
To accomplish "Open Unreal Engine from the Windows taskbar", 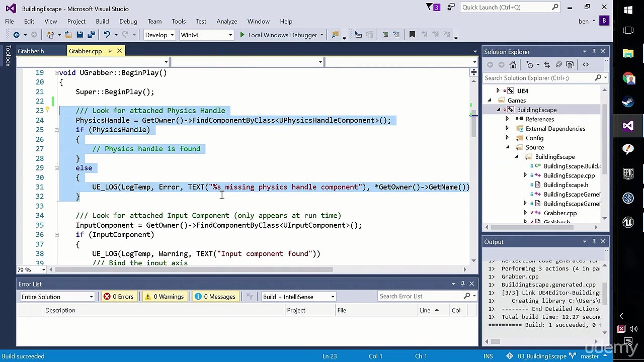I will click(x=628, y=222).
